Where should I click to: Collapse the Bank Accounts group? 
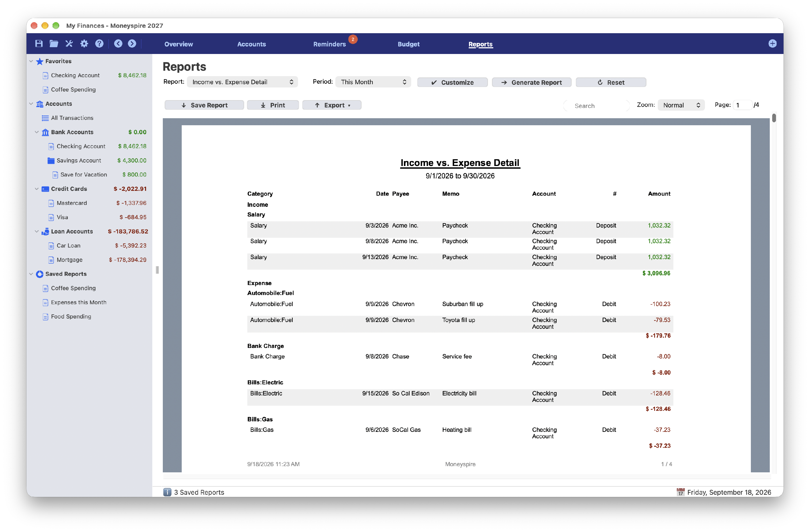point(37,132)
